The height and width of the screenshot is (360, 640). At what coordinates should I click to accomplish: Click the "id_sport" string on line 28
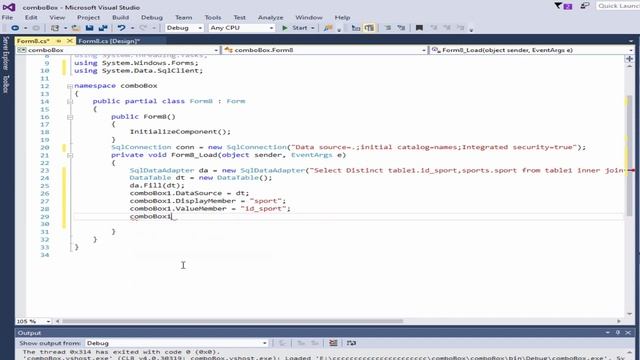pos(263,209)
